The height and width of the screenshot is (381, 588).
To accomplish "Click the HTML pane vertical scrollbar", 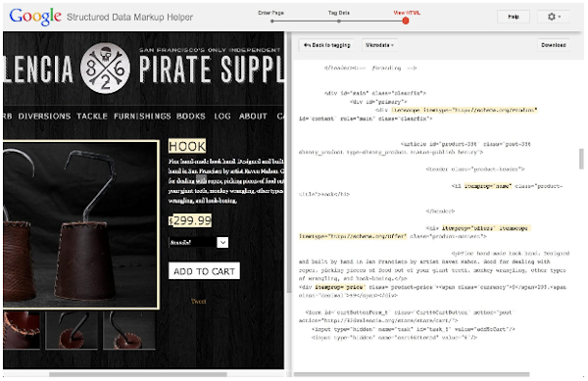I will coord(581,159).
